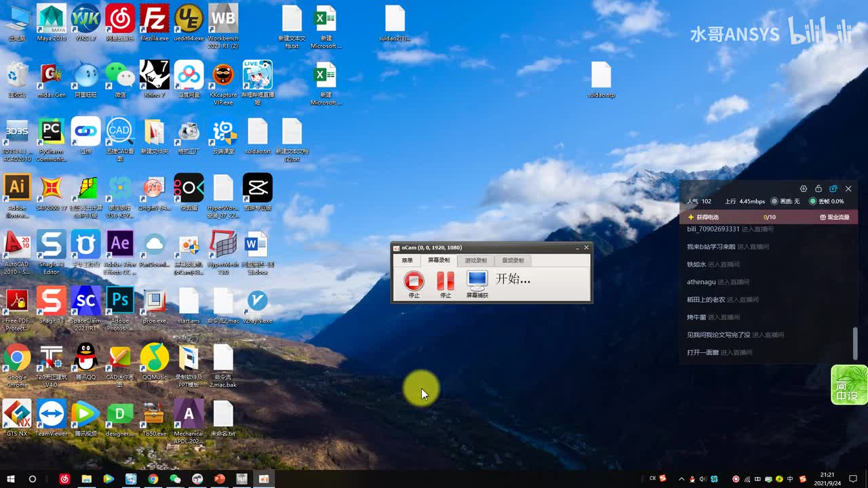Select the Tb50.exe toolbox icon
The height and width of the screenshot is (488, 868).
[x=154, y=418]
